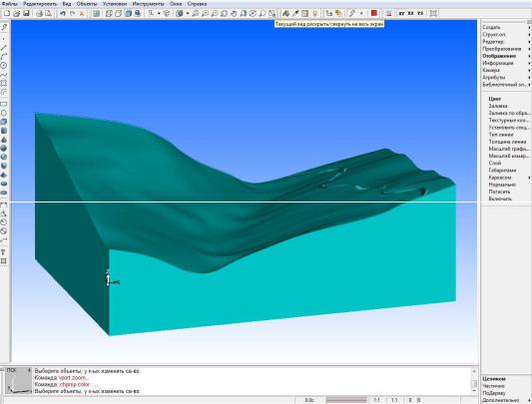Select the text T tool
This screenshot has height=404, width=532.
[x=3, y=252]
